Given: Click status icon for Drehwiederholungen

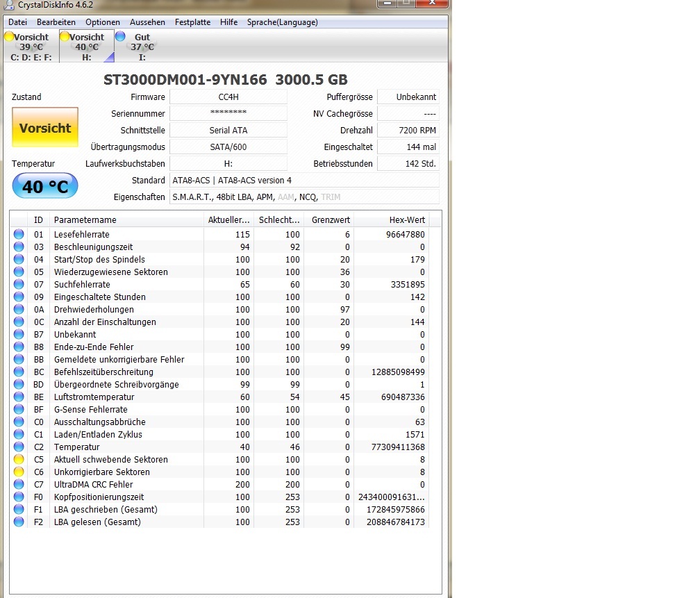Looking at the screenshot, I should 19,309.
